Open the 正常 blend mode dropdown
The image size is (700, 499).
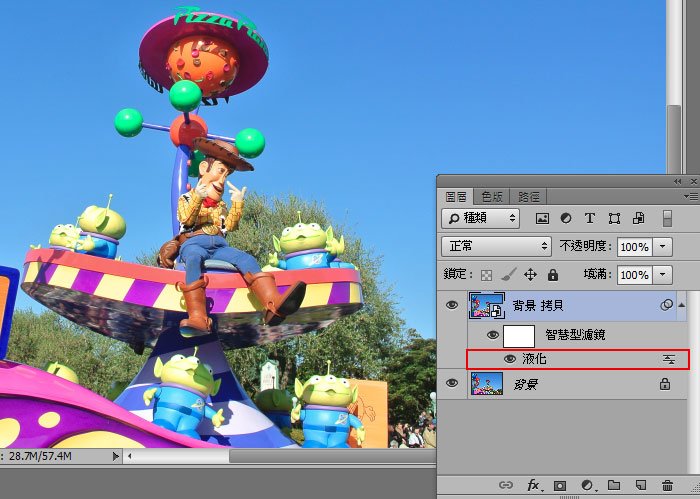pos(496,246)
